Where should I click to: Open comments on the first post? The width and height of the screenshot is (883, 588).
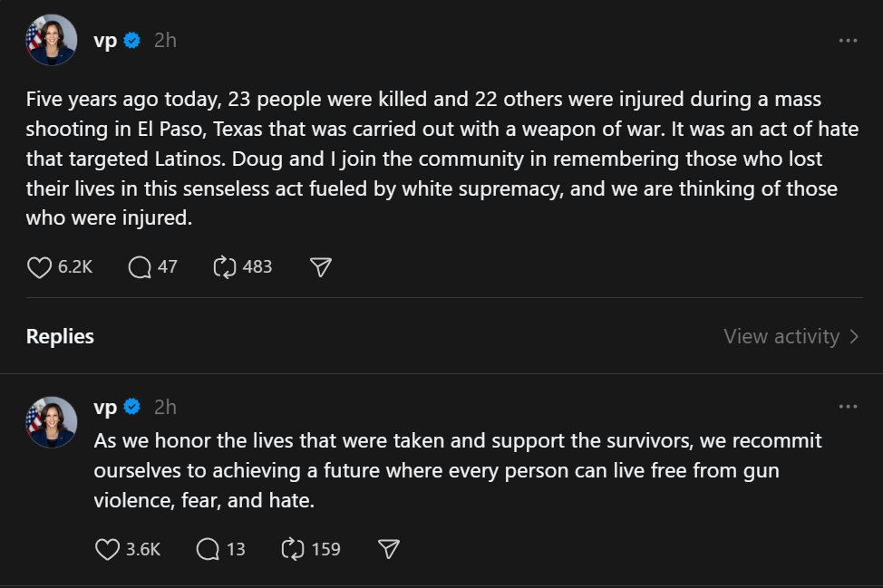tap(140, 266)
